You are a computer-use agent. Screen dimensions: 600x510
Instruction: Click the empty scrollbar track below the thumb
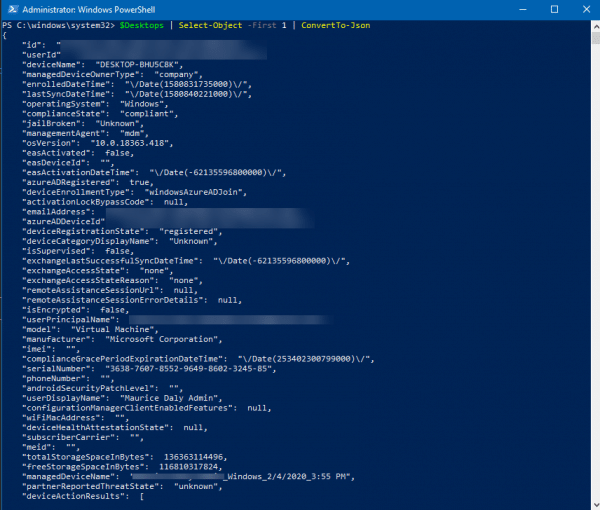coord(592,300)
